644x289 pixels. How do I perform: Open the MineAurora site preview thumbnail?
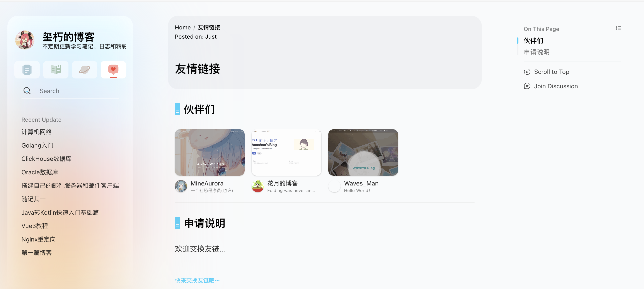click(210, 152)
